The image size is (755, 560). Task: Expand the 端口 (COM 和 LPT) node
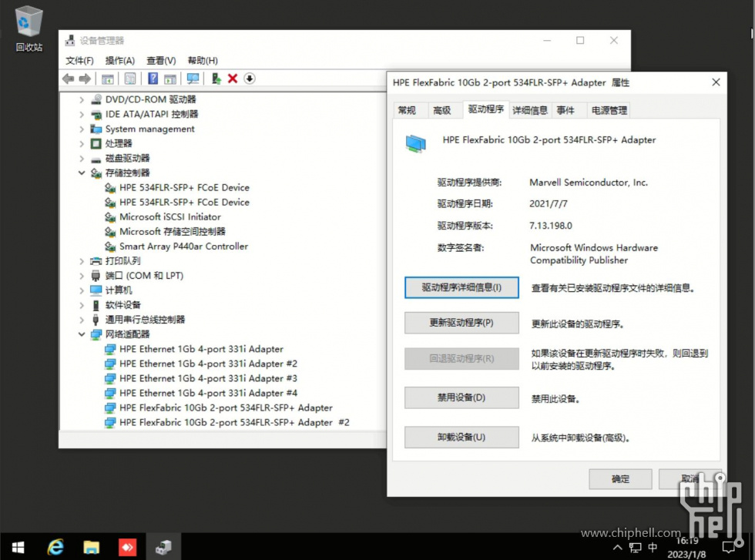point(82,276)
